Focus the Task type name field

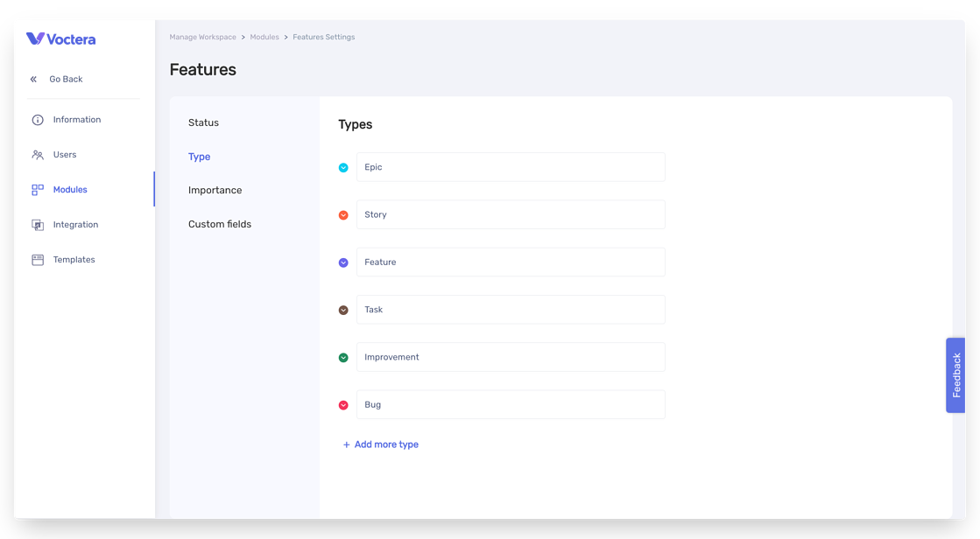[511, 309]
